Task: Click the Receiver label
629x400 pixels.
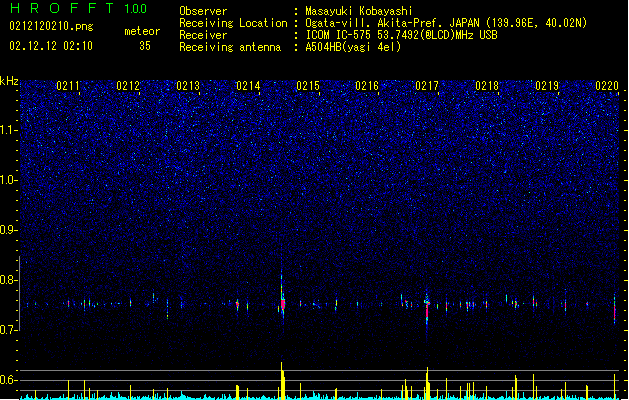Action: (x=203, y=35)
